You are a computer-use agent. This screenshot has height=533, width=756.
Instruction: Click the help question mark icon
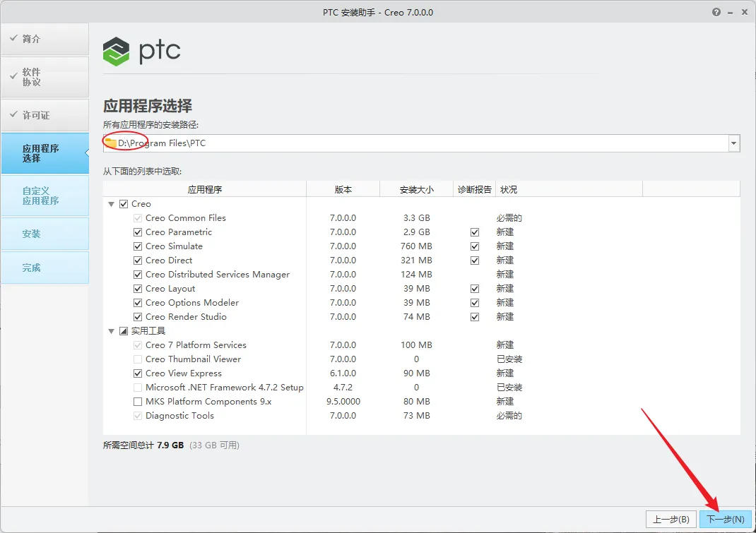point(716,12)
